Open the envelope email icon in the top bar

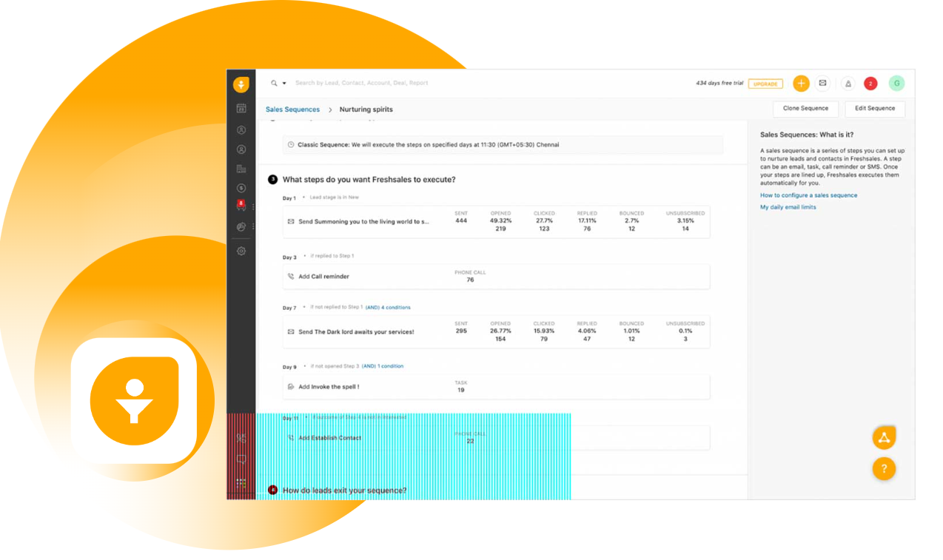[x=822, y=84]
